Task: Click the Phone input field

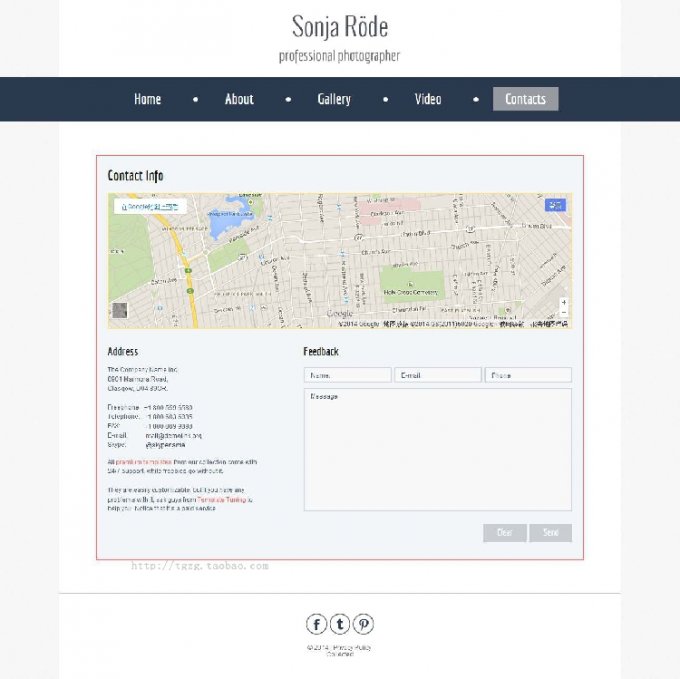Action: pos(528,375)
